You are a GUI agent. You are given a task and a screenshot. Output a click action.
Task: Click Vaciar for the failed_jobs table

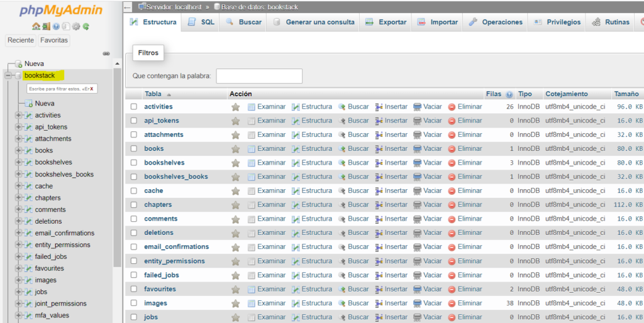(x=428, y=275)
